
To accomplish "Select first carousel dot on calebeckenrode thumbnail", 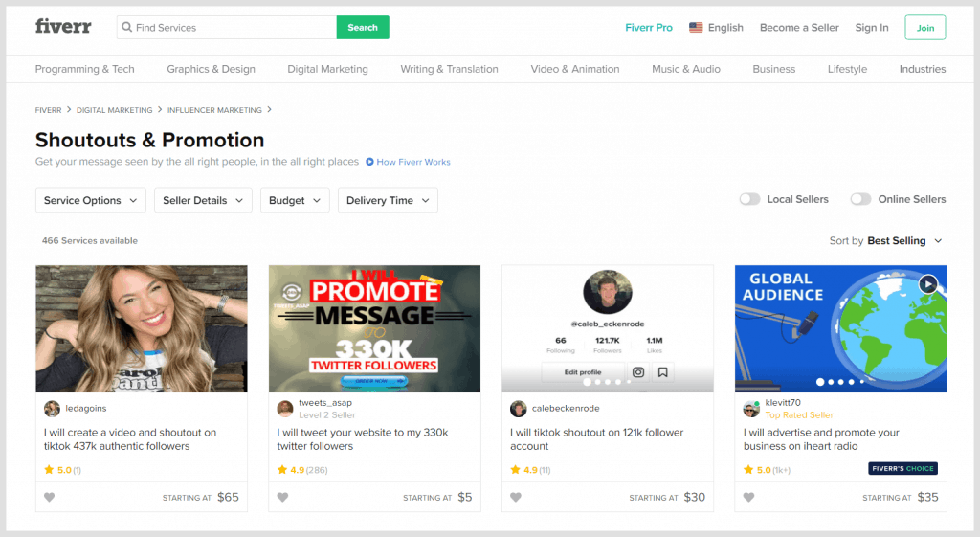I will tap(587, 381).
